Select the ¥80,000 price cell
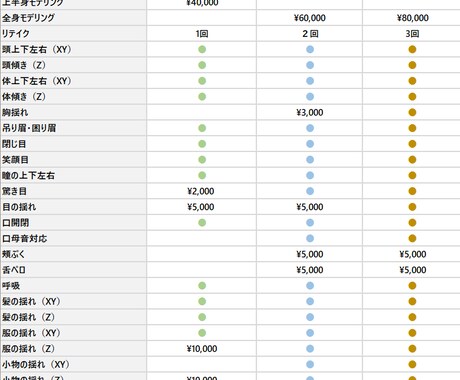Image resolution: width=460 pixels, height=380 pixels. click(413, 18)
